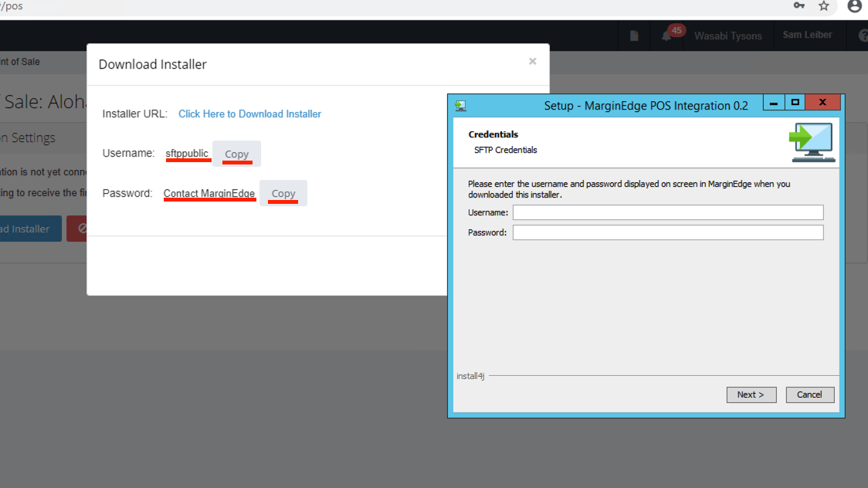Click the SFTP Credentials subtitle
The image size is (868, 488).
[x=505, y=150]
